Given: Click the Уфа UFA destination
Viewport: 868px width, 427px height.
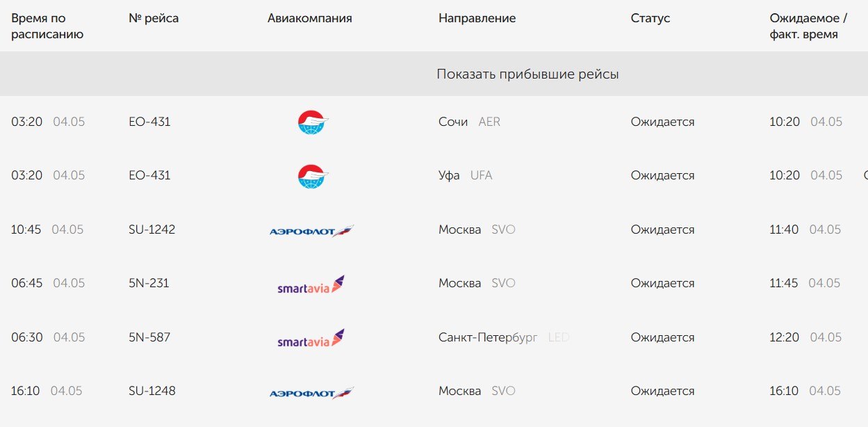Looking at the screenshot, I should [465, 175].
